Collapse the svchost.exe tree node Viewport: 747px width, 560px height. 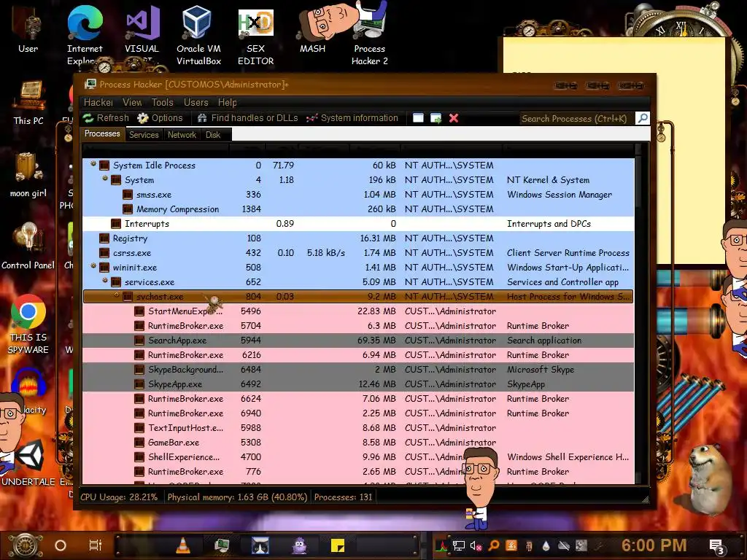[117, 295]
